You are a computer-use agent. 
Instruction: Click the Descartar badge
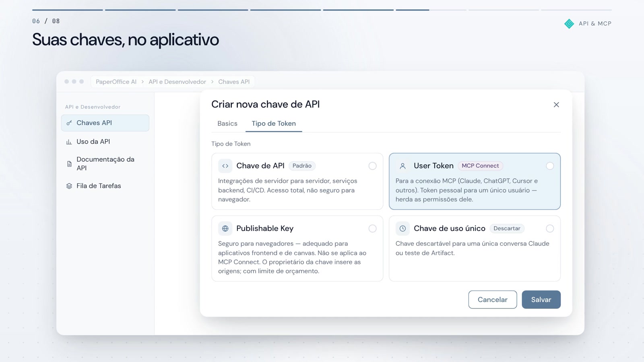click(x=507, y=228)
